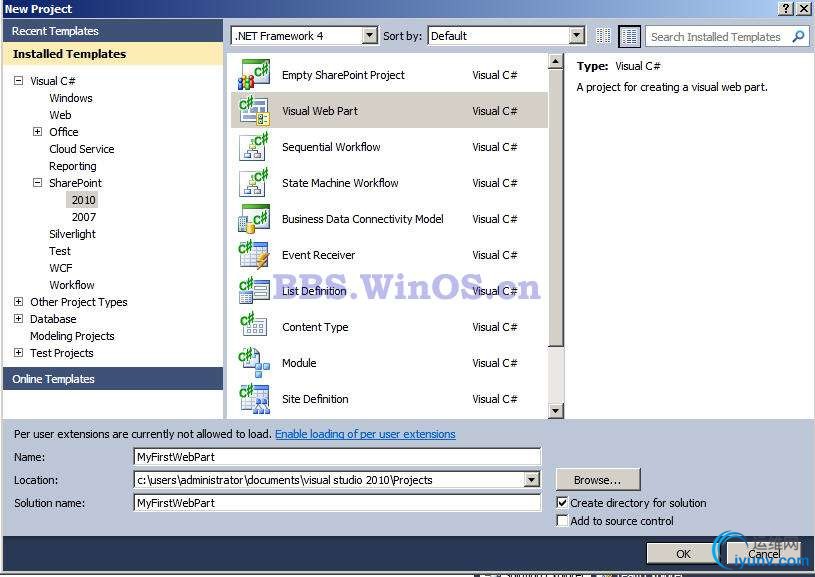Select the Web category
Image resolution: width=815 pixels, height=577 pixels.
pyautogui.click(x=60, y=115)
